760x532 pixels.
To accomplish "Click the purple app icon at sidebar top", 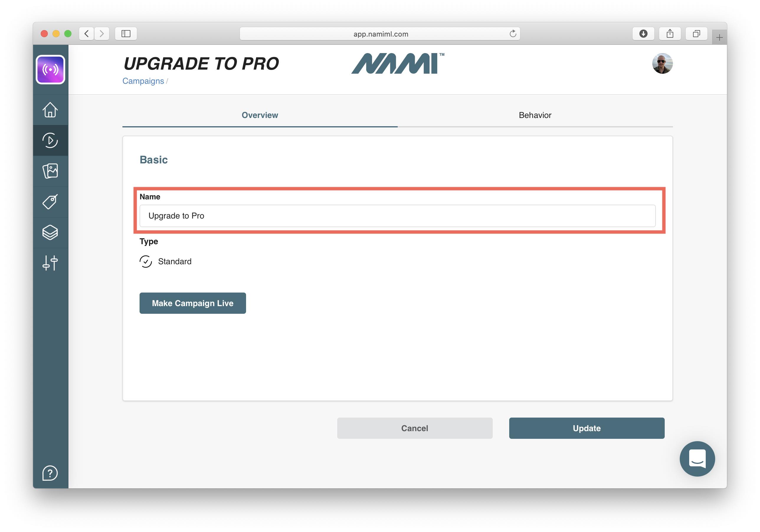I will point(50,70).
